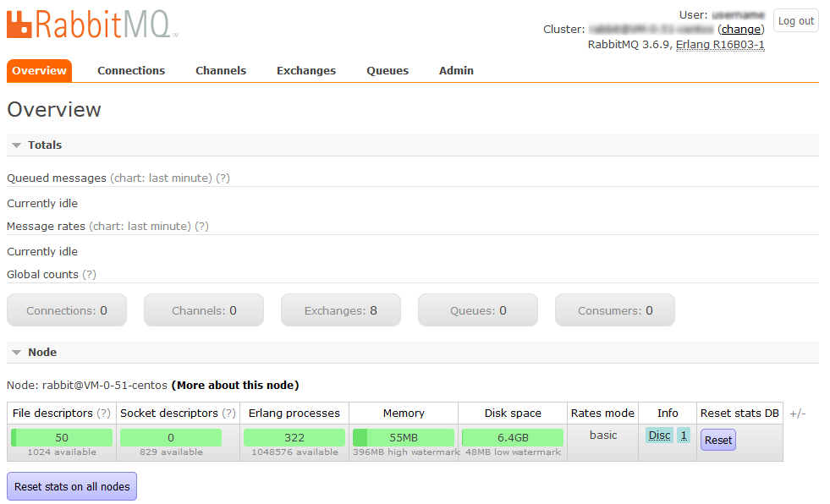Change Message rates chart range: last minute

tap(140, 227)
